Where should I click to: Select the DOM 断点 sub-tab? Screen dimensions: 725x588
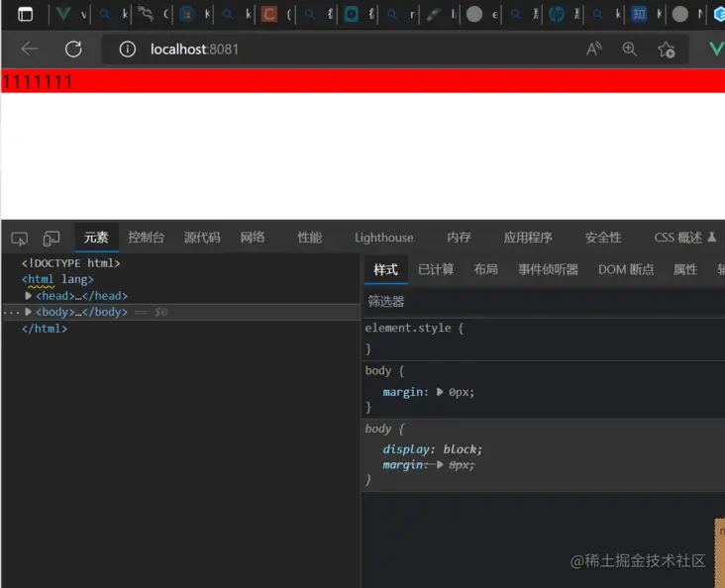pyautogui.click(x=626, y=269)
